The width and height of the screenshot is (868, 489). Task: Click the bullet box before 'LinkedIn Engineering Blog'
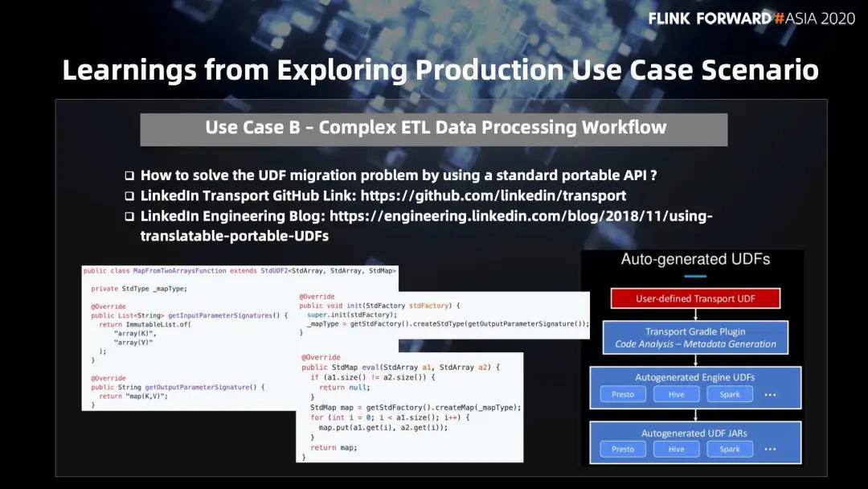click(129, 216)
